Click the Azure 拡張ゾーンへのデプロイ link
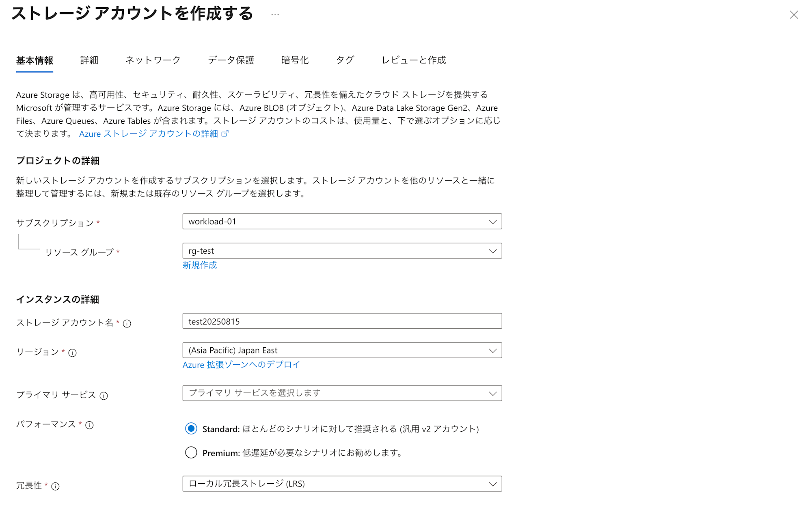The width and height of the screenshot is (812, 506). point(241,365)
